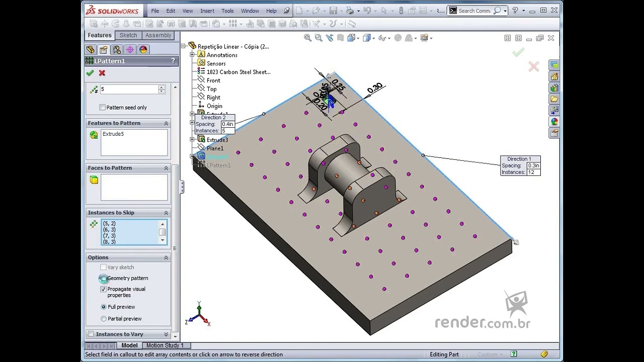Expand the Extrude3 tree node

(192, 139)
